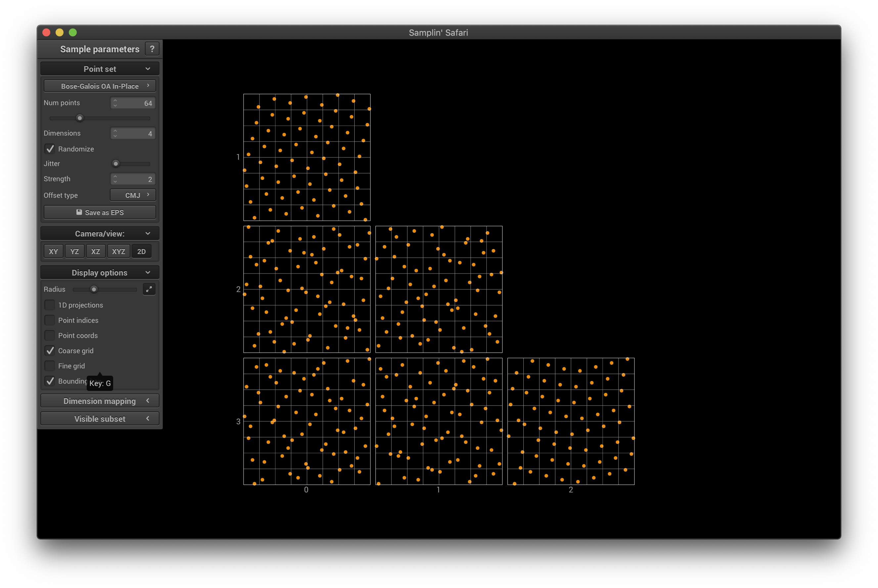Image resolution: width=878 pixels, height=588 pixels.
Task: Collapse the Display options section
Action: click(148, 273)
